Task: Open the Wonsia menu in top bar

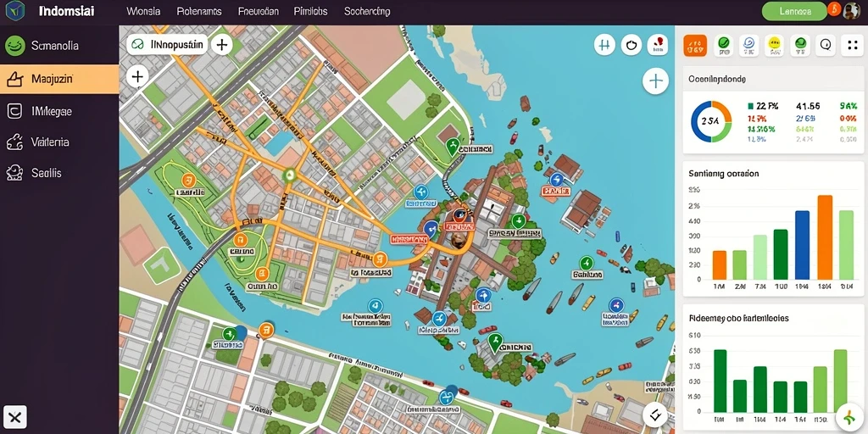Action: click(x=143, y=11)
